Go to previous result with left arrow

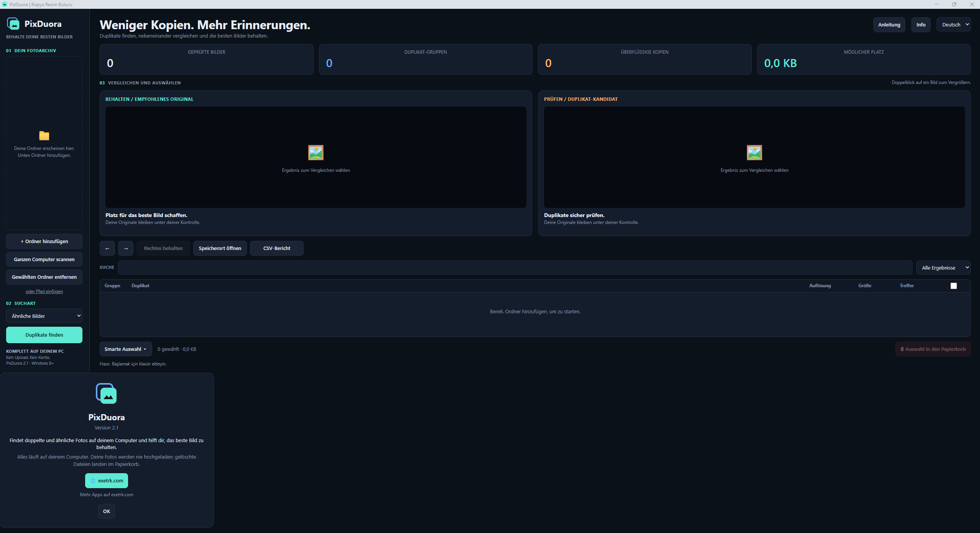pos(107,248)
